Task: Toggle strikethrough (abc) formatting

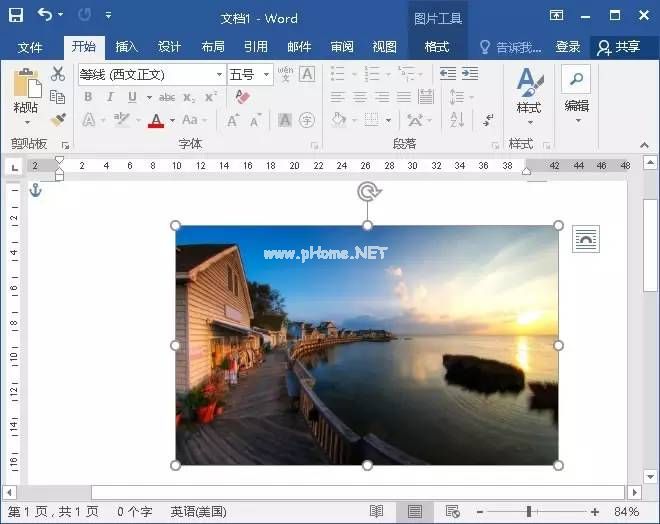Action: 167,97
